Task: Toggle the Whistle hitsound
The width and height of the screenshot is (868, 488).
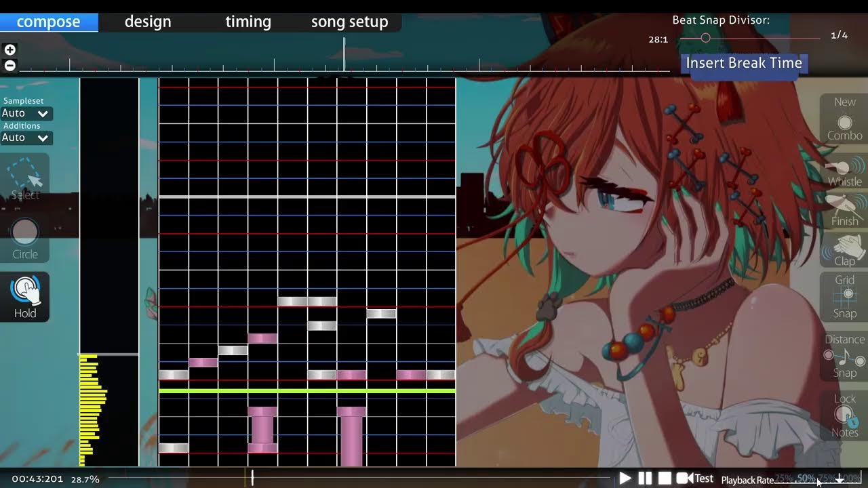Action: click(844, 171)
